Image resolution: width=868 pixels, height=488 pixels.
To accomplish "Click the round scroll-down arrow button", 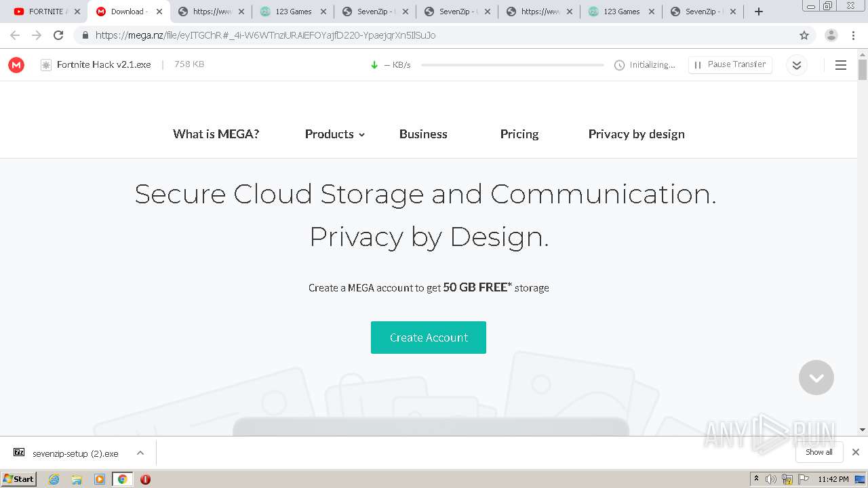I will [816, 378].
